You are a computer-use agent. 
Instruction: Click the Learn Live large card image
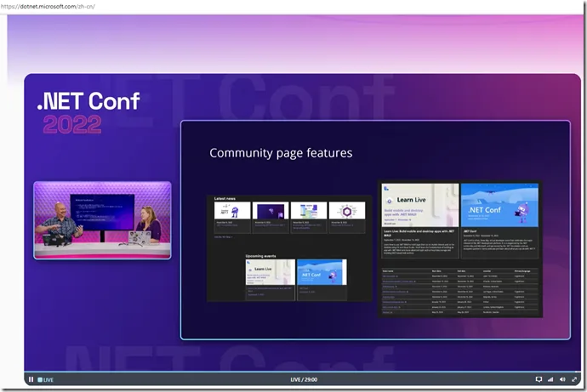point(420,205)
